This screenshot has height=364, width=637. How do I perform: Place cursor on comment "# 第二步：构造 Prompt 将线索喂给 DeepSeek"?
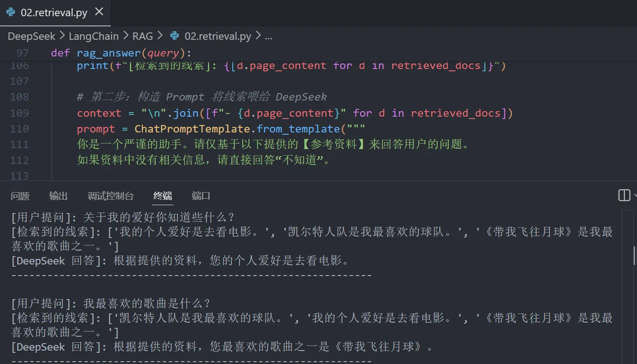[202, 97]
